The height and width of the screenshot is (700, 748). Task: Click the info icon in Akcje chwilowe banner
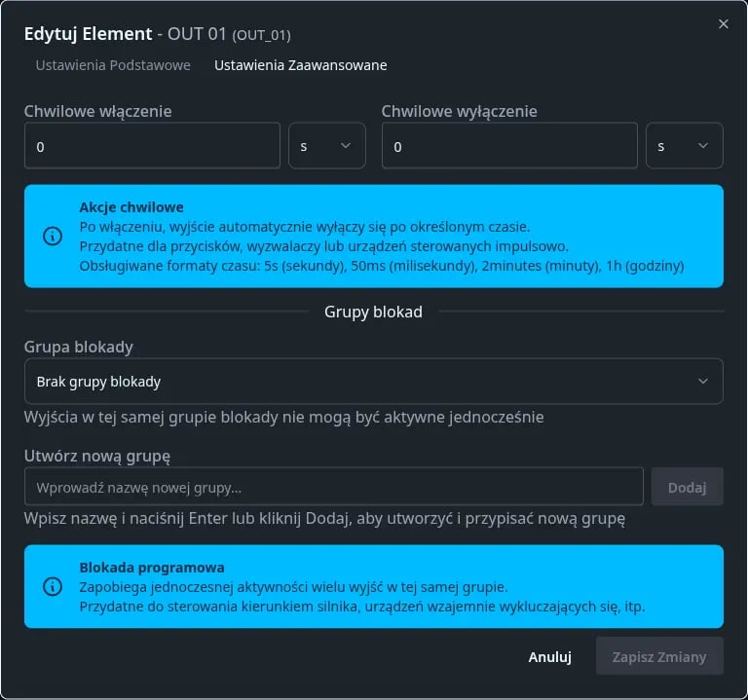pos(53,237)
